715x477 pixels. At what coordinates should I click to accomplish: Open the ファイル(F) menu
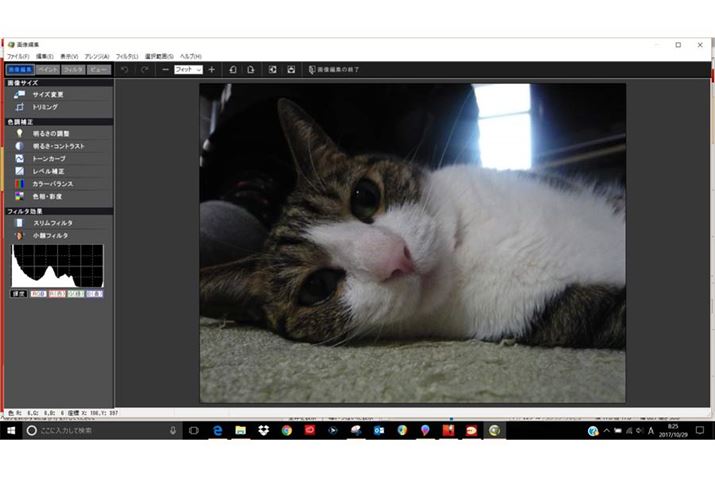19,56
